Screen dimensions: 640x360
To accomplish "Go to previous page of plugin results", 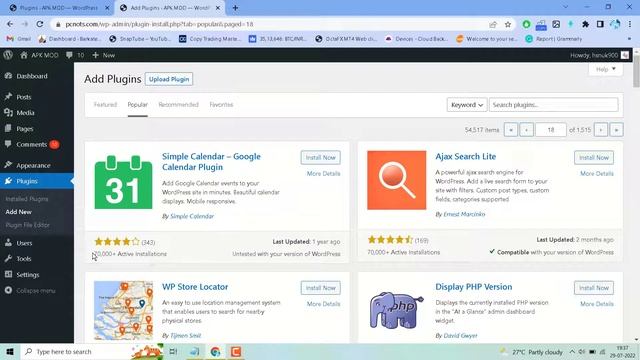I will pyautogui.click(x=527, y=130).
